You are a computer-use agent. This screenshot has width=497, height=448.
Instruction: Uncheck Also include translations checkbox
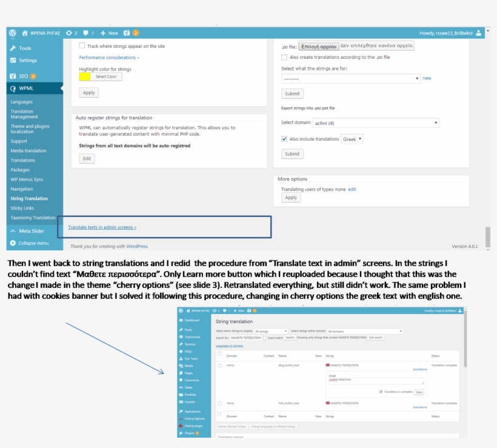284,139
